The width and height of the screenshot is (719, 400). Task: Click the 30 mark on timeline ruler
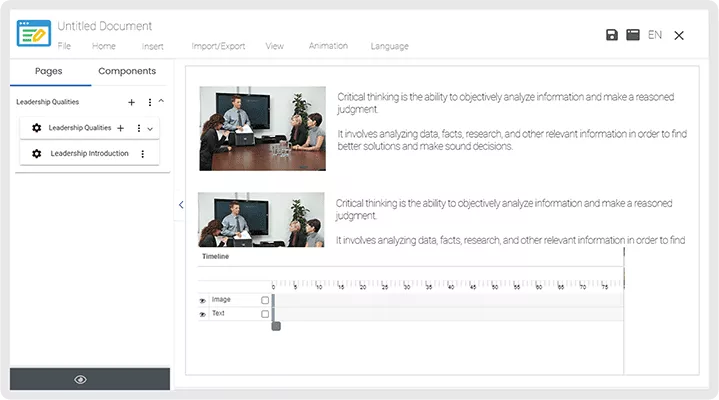(x=407, y=287)
